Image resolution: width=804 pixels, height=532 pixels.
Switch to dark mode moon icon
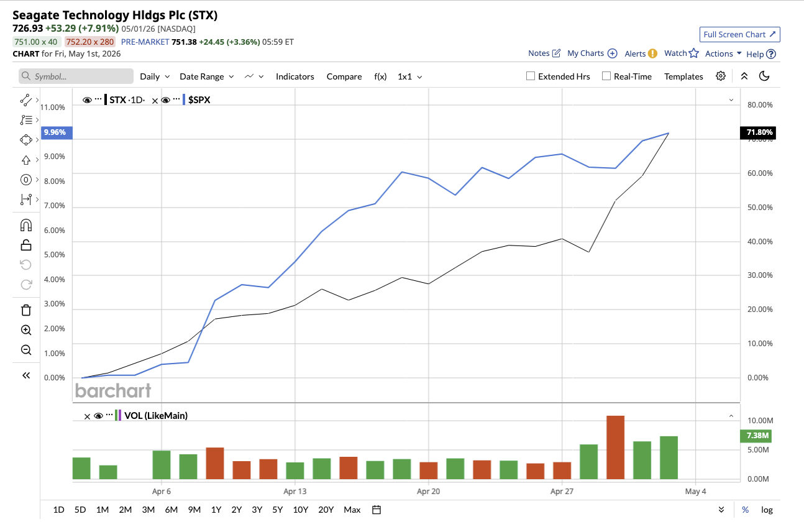(x=765, y=76)
